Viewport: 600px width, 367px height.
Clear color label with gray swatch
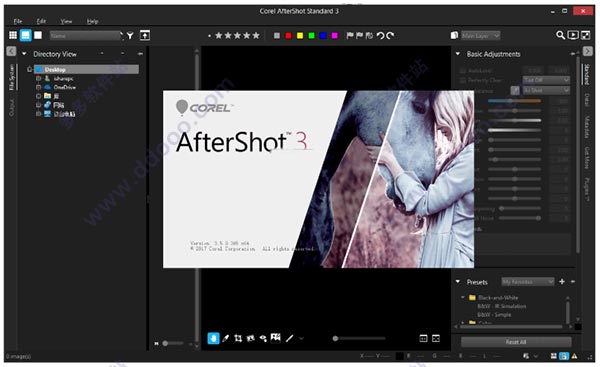[277, 36]
